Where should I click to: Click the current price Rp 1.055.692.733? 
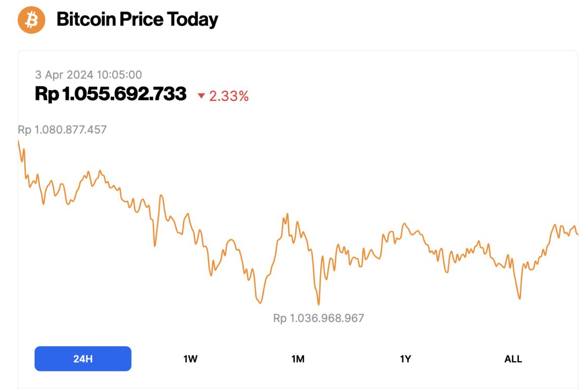coord(111,94)
